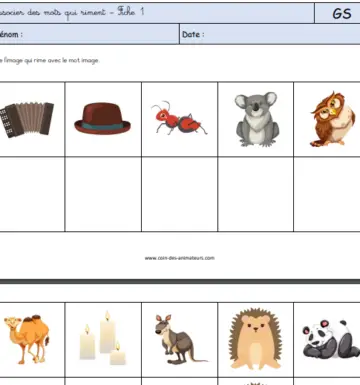
Task: Click the Date field
Action: pos(270,34)
